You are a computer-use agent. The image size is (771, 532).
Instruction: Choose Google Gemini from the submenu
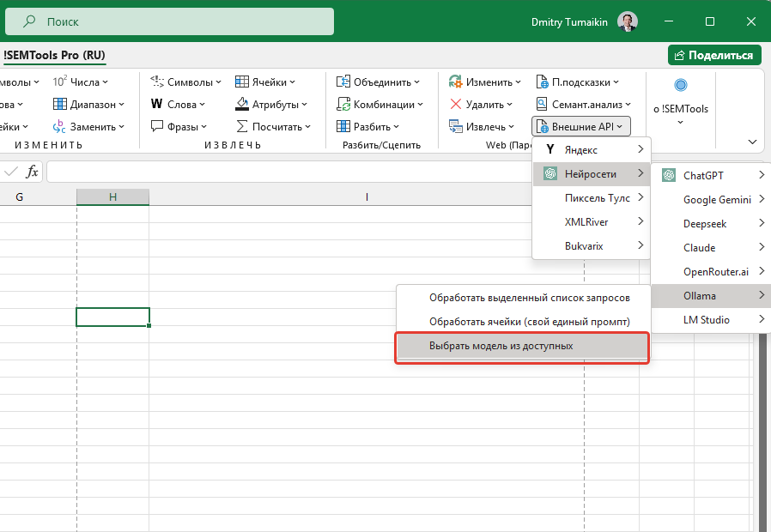click(711, 199)
